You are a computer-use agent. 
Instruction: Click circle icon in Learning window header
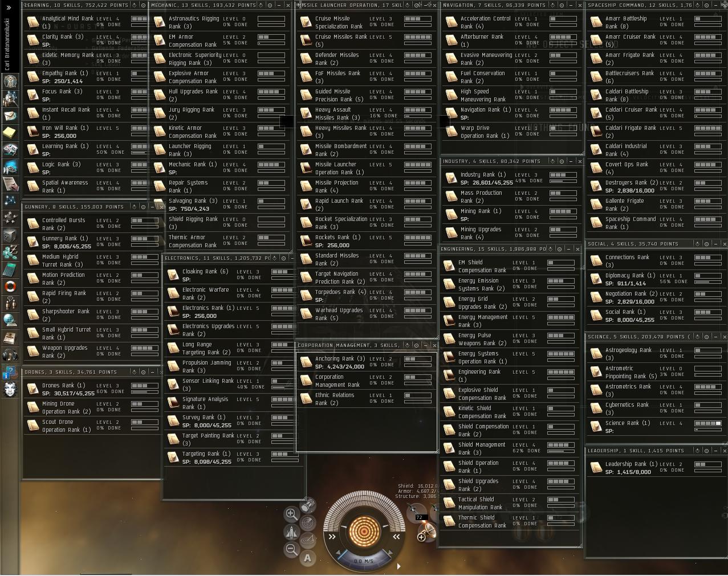click(143, 5)
